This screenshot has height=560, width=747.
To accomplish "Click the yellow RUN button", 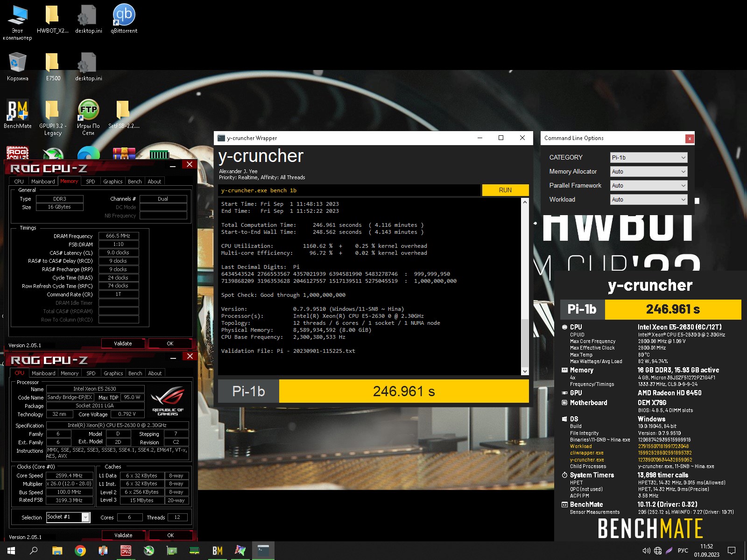I will click(x=505, y=190).
